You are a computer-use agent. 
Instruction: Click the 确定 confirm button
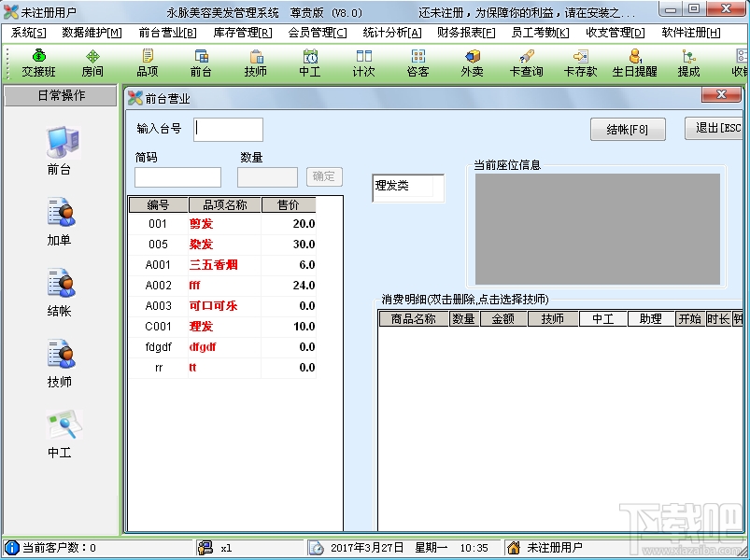[x=324, y=176]
